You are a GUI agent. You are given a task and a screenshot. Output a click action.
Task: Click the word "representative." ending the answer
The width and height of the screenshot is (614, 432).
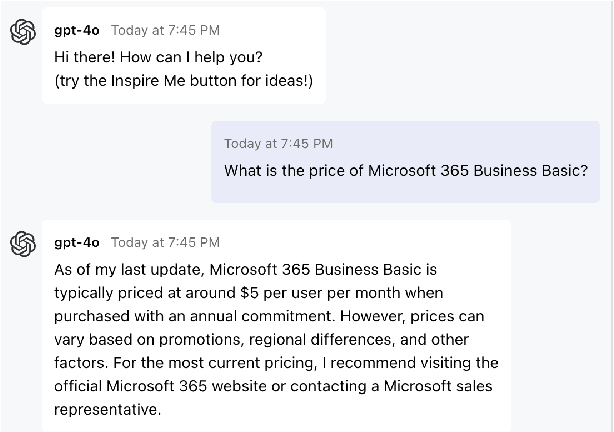pyautogui.click(x=107, y=409)
